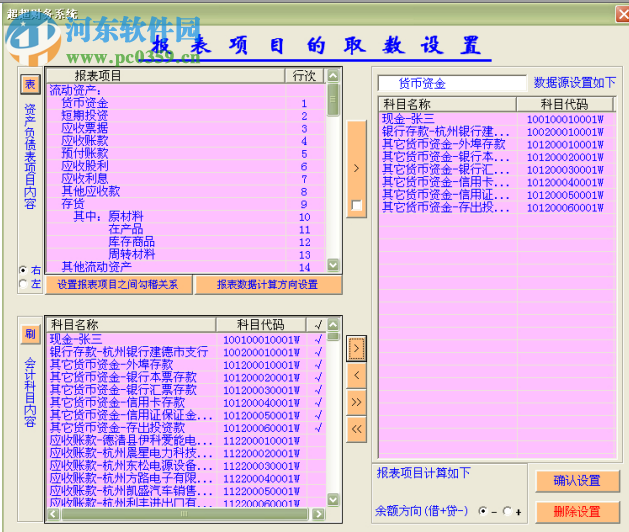
Task: Select the 右 radio option
Action: [23, 270]
